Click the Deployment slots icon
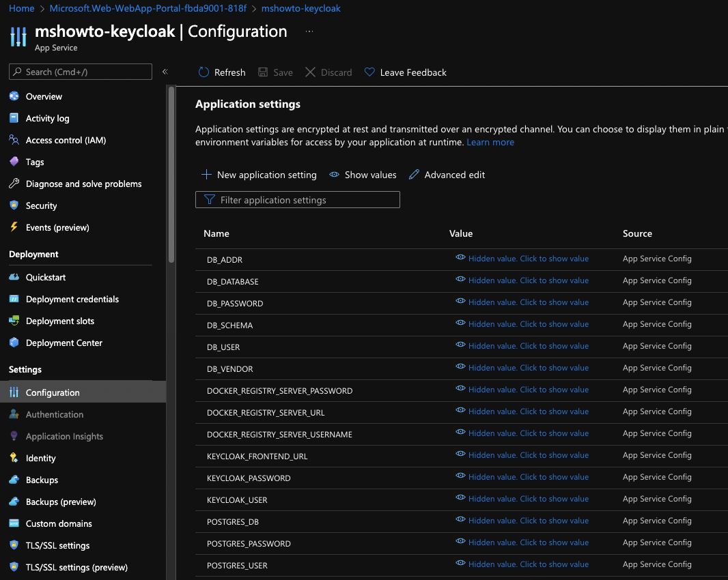The height and width of the screenshot is (580, 728). [x=14, y=321]
